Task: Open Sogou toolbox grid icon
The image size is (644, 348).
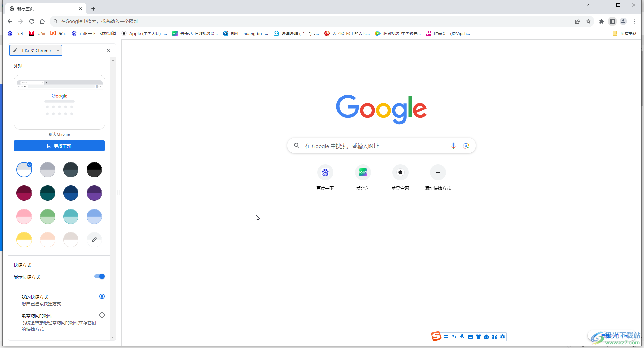Action: tap(494, 337)
